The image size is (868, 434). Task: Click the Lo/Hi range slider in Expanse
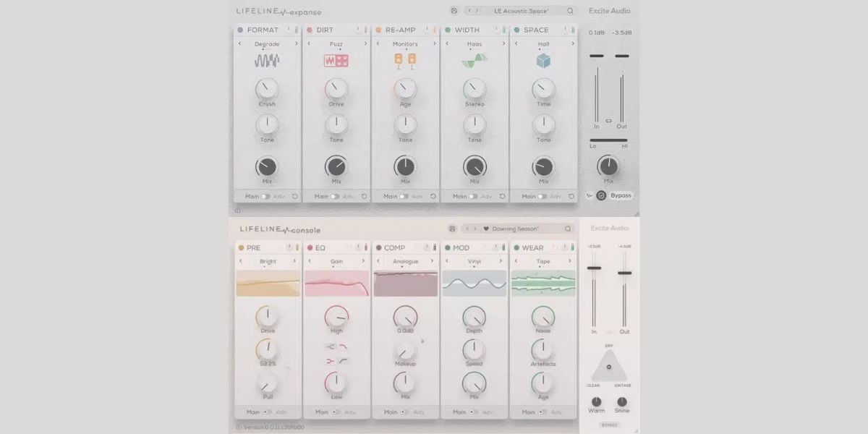pos(608,140)
